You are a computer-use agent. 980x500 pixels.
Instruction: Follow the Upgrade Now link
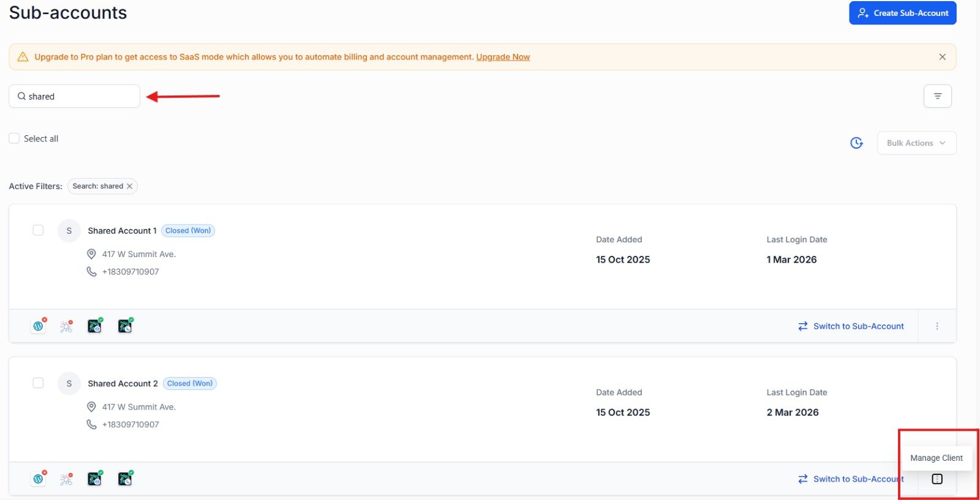[503, 57]
